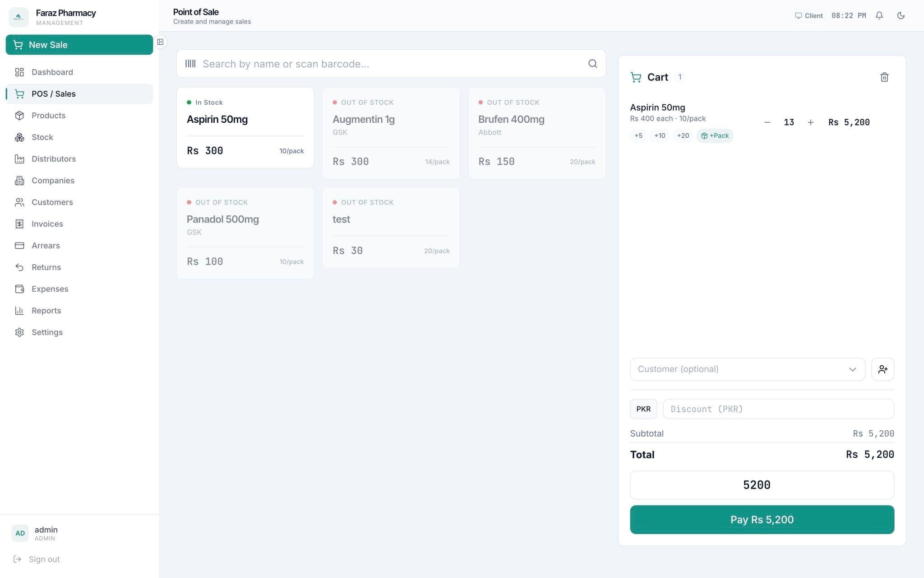This screenshot has height=578, width=924.
Task: Click the Sign out icon
Action: click(x=18, y=559)
